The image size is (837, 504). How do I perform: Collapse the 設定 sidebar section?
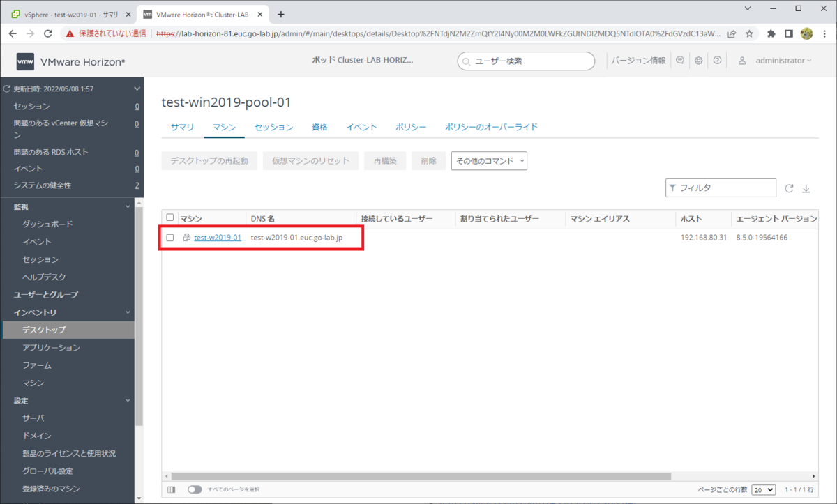[x=128, y=401]
